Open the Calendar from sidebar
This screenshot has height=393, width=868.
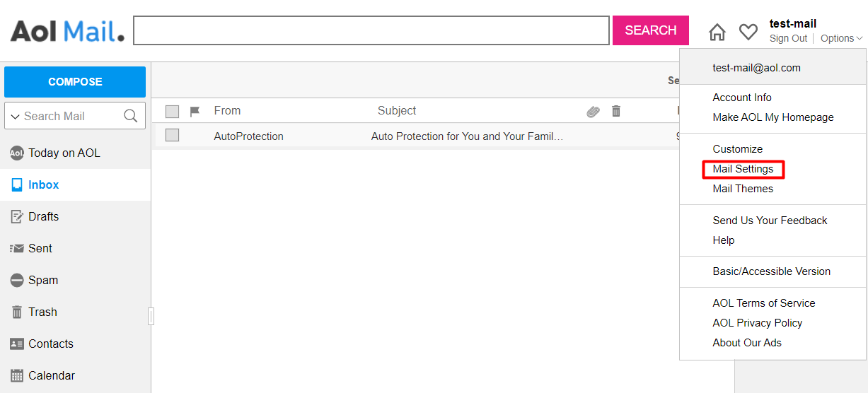(51, 375)
